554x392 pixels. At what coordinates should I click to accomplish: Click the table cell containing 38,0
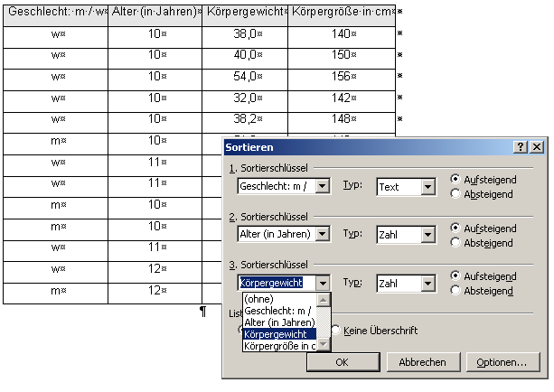click(244, 33)
